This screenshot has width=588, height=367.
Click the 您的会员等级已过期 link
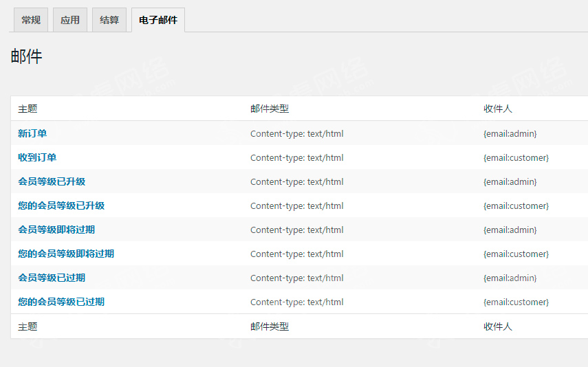[61, 302]
